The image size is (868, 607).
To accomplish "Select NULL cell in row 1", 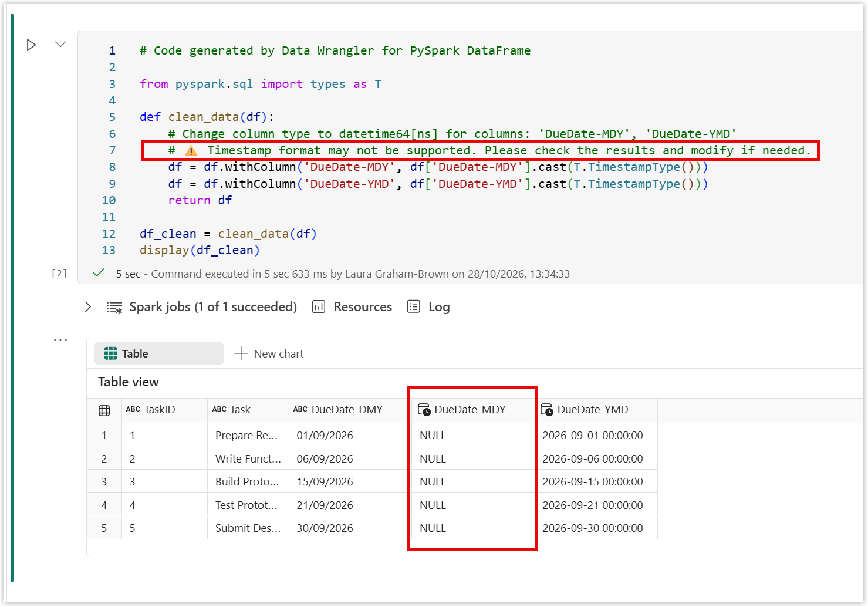I will point(473,435).
